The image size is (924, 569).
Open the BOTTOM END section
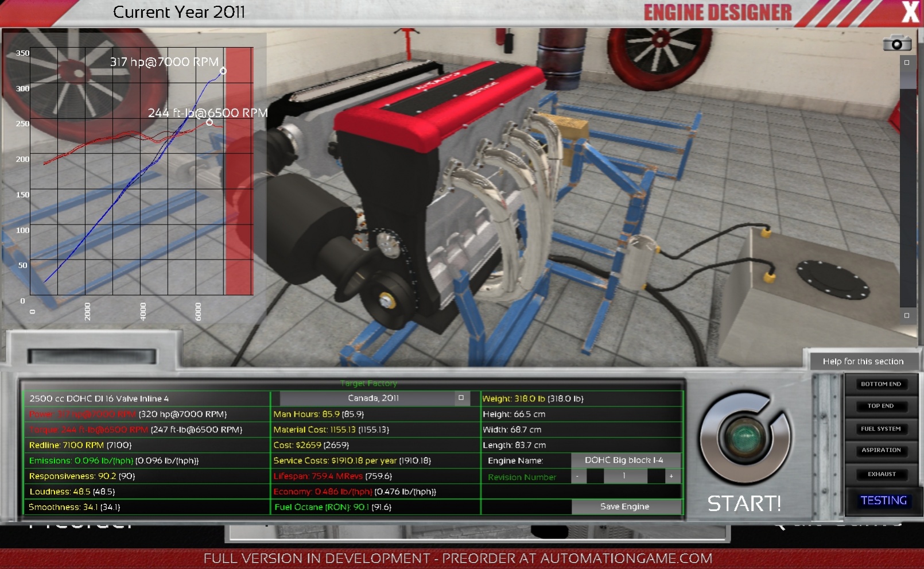tap(880, 384)
